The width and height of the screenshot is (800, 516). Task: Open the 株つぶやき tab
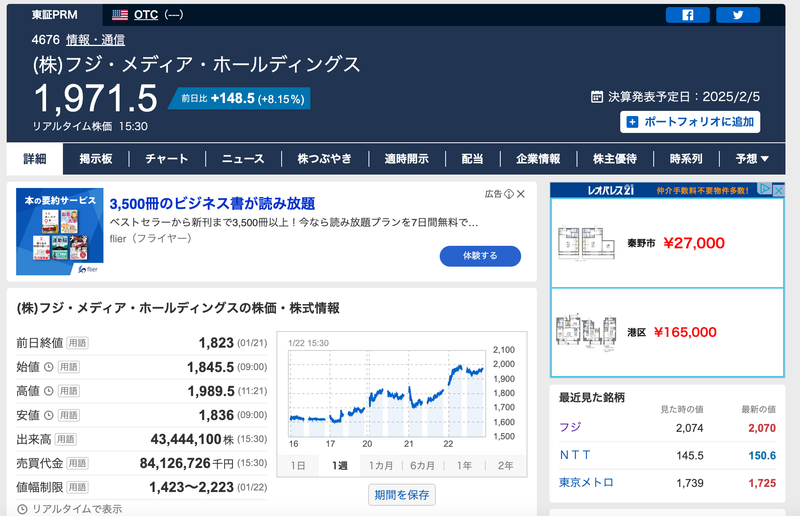click(x=324, y=159)
